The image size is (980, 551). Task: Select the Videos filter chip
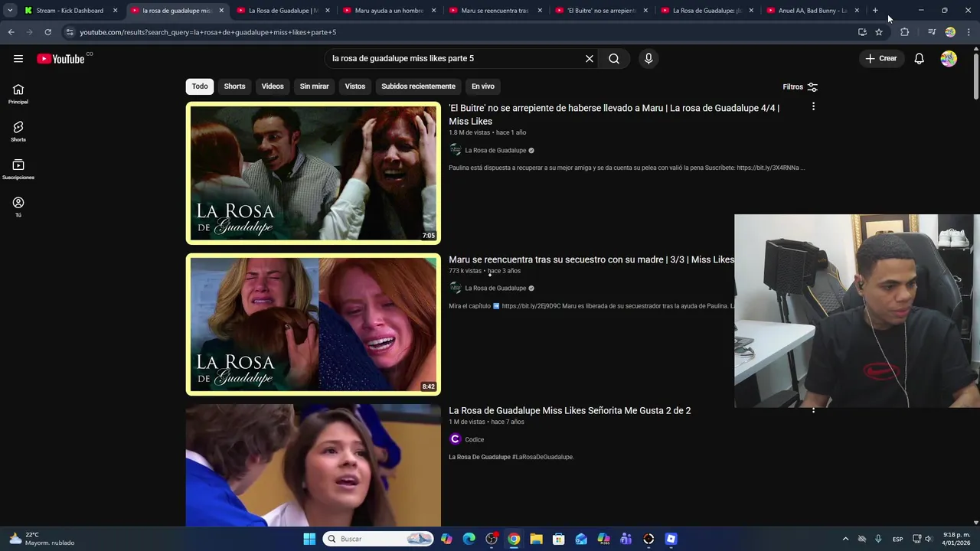pyautogui.click(x=273, y=86)
